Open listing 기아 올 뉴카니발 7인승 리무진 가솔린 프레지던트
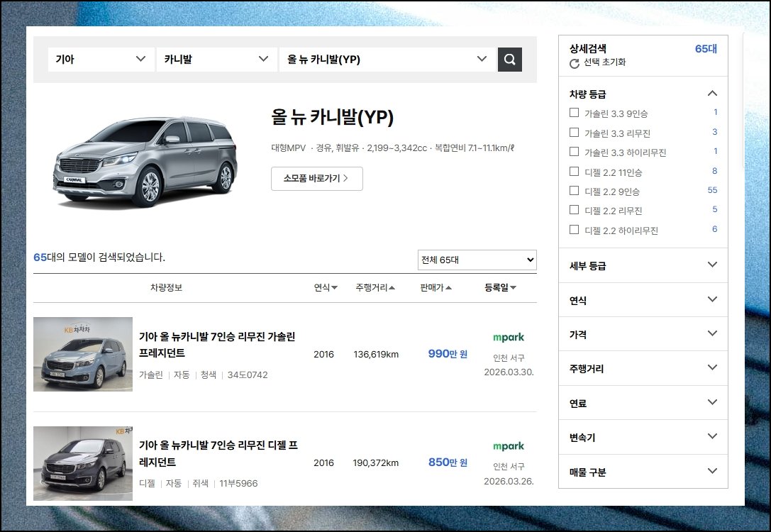Screen dimensions: 771x532 [x=217, y=345]
